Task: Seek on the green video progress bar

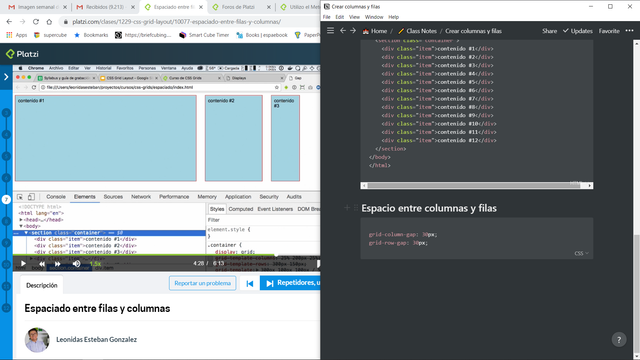Action: (x=166, y=255)
